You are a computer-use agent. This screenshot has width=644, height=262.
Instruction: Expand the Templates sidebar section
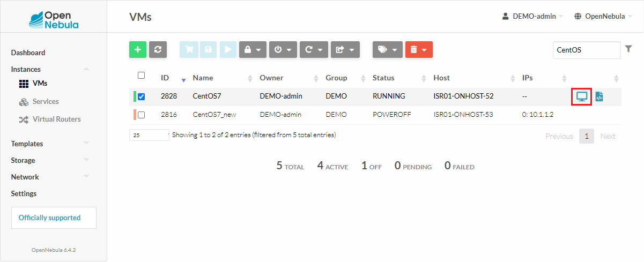(50, 144)
